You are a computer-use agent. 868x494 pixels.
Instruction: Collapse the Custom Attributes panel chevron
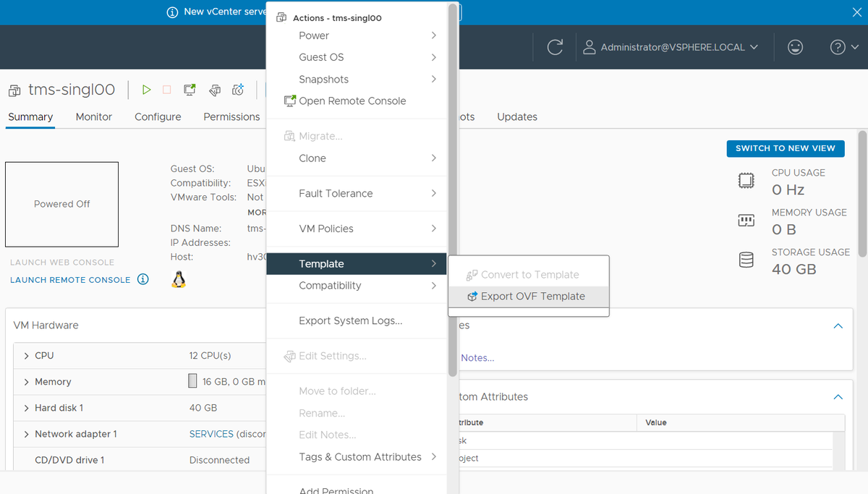pos(838,397)
